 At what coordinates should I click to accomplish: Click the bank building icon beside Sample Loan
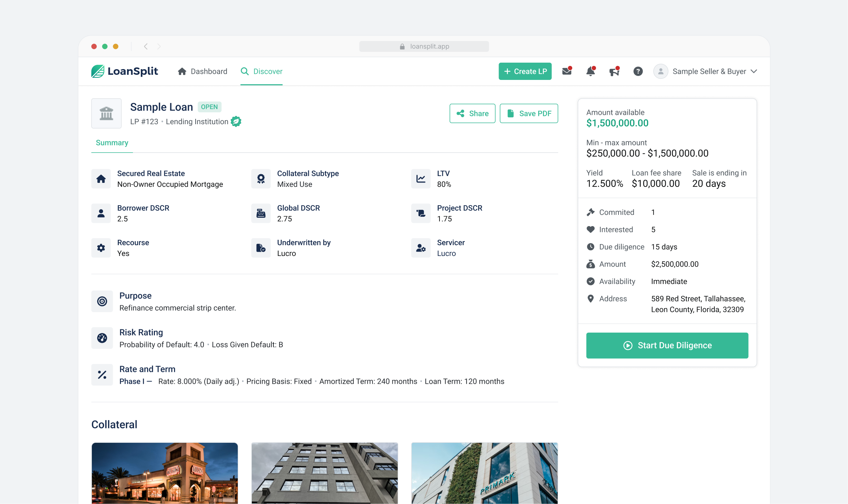pos(106,113)
